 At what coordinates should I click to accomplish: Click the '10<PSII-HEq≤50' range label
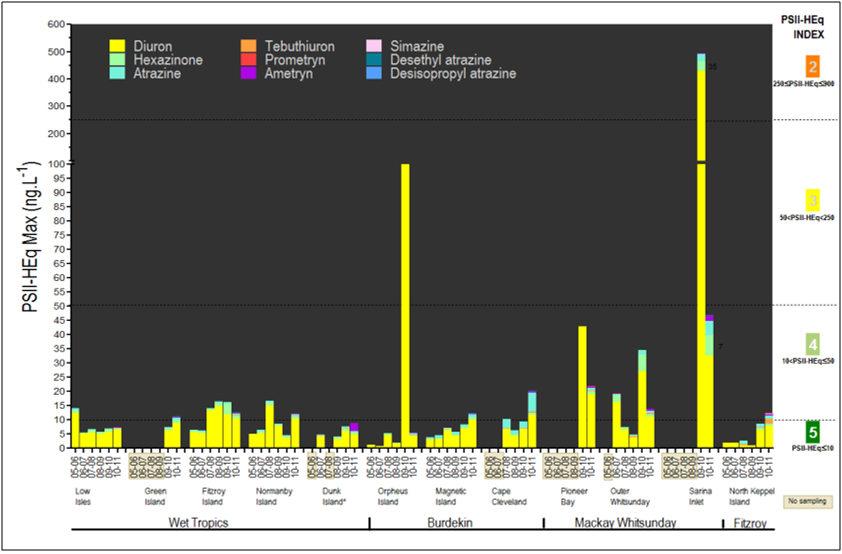pyautogui.click(x=807, y=361)
